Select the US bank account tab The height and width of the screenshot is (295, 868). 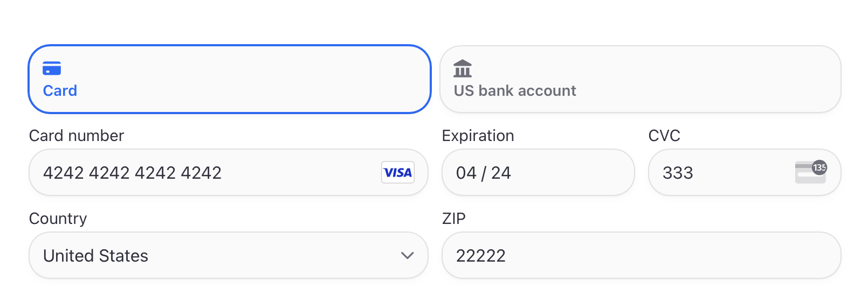click(x=640, y=79)
